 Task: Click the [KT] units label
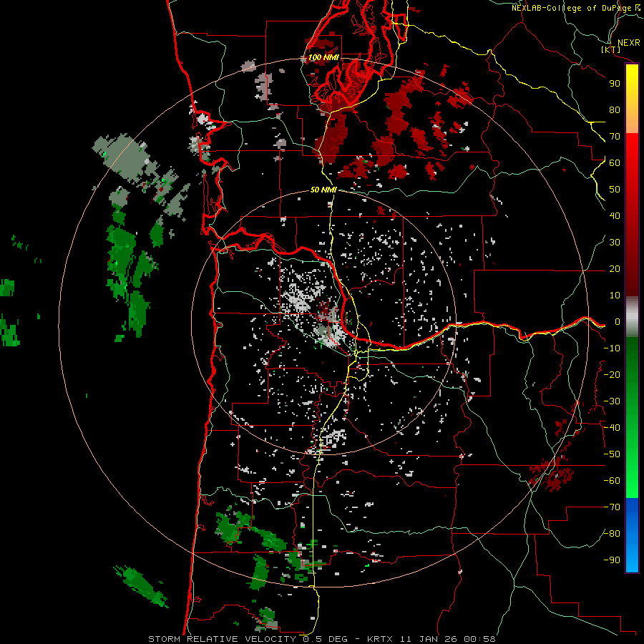point(611,49)
